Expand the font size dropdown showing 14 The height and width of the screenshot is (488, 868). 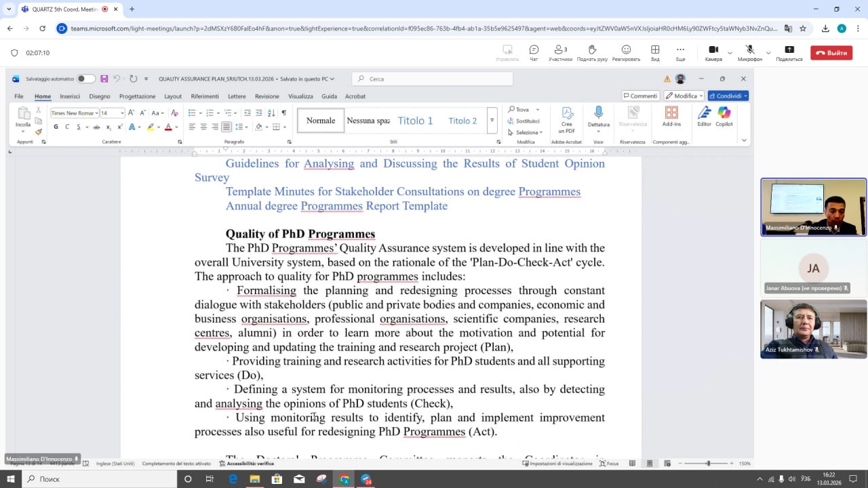coord(122,113)
